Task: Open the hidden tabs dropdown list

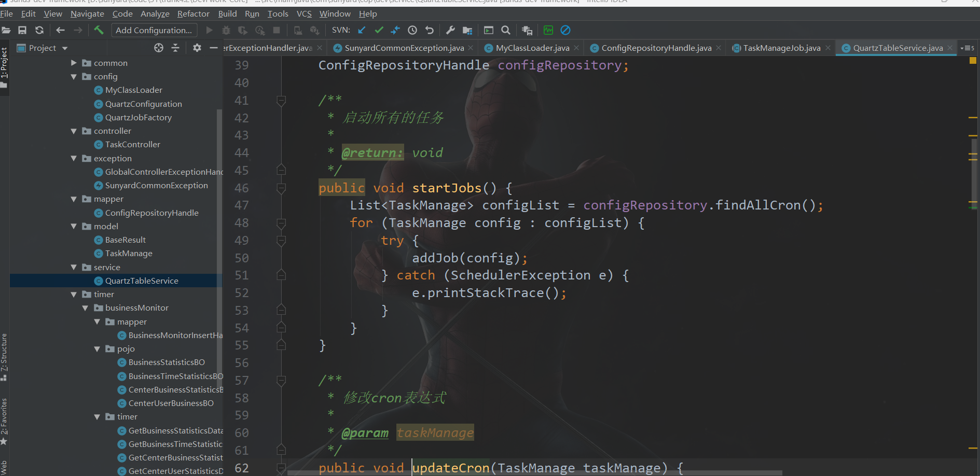Action: [x=968, y=48]
